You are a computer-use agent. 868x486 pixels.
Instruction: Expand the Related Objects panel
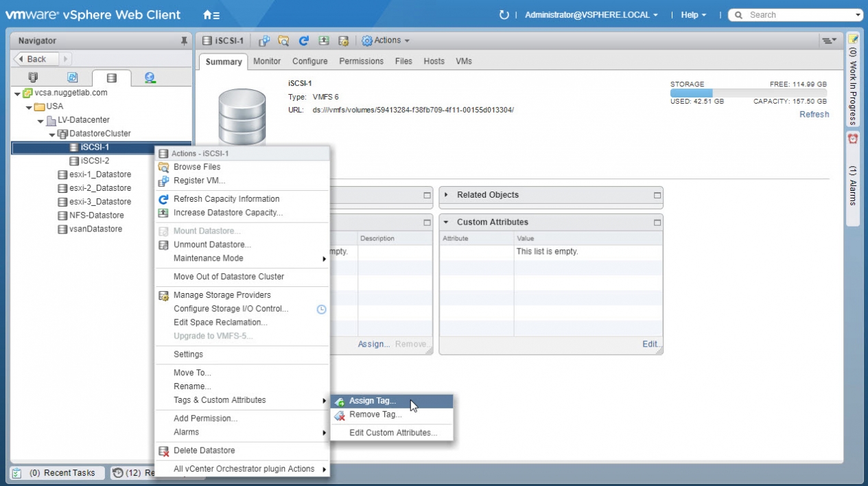[x=447, y=195]
